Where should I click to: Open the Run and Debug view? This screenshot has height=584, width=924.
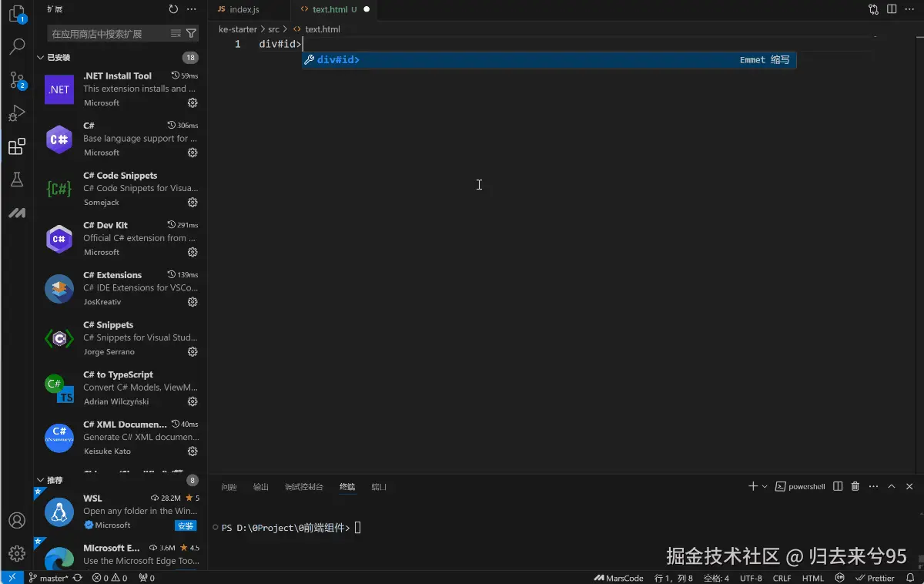pos(17,113)
